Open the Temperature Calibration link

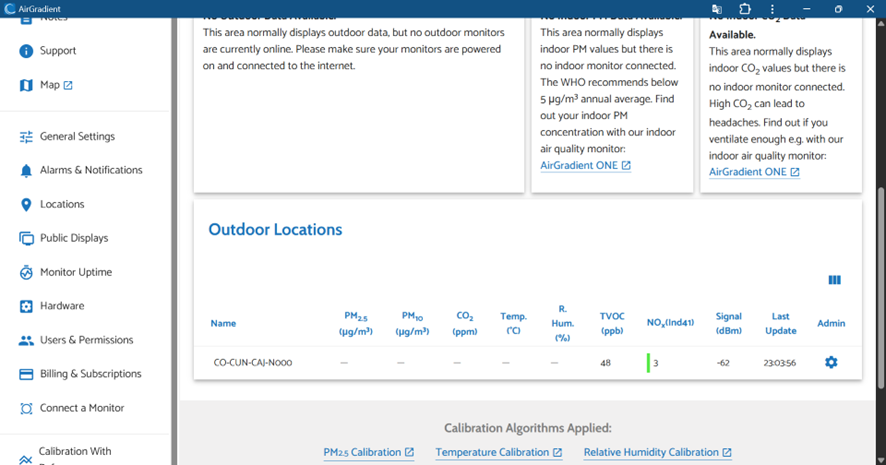pyautogui.click(x=498, y=452)
